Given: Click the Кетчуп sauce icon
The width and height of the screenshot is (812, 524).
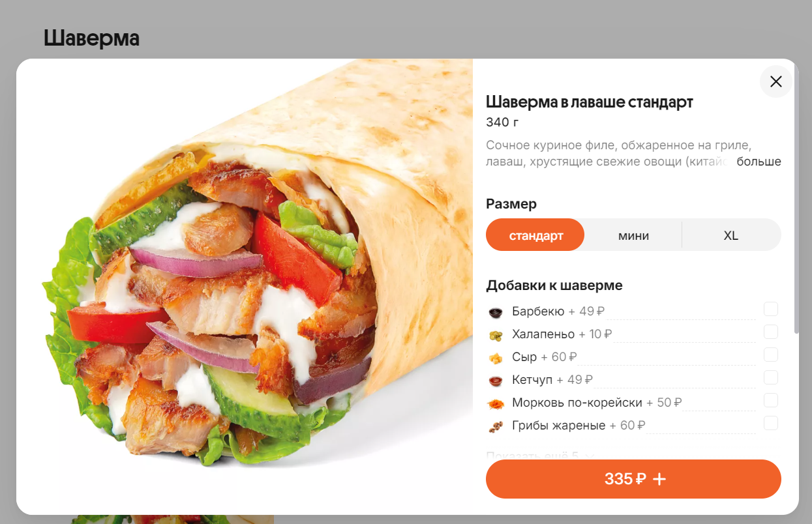Looking at the screenshot, I should click(496, 381).
